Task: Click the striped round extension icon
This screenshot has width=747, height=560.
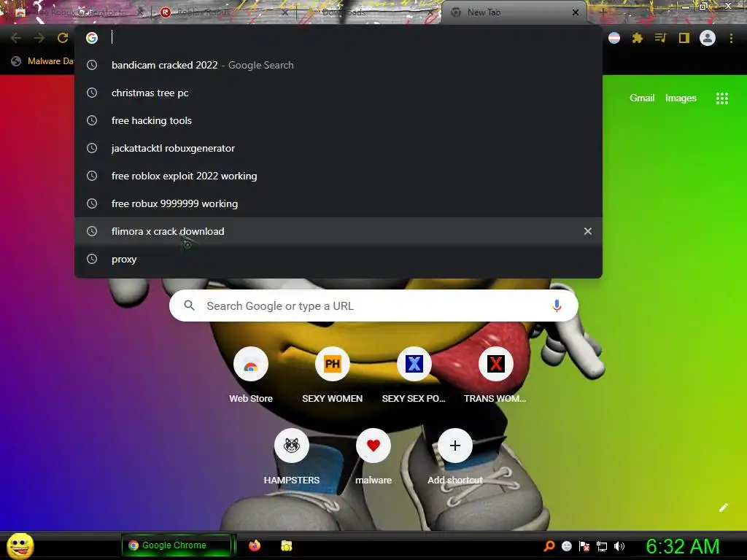Action: (x=614, y=38)
